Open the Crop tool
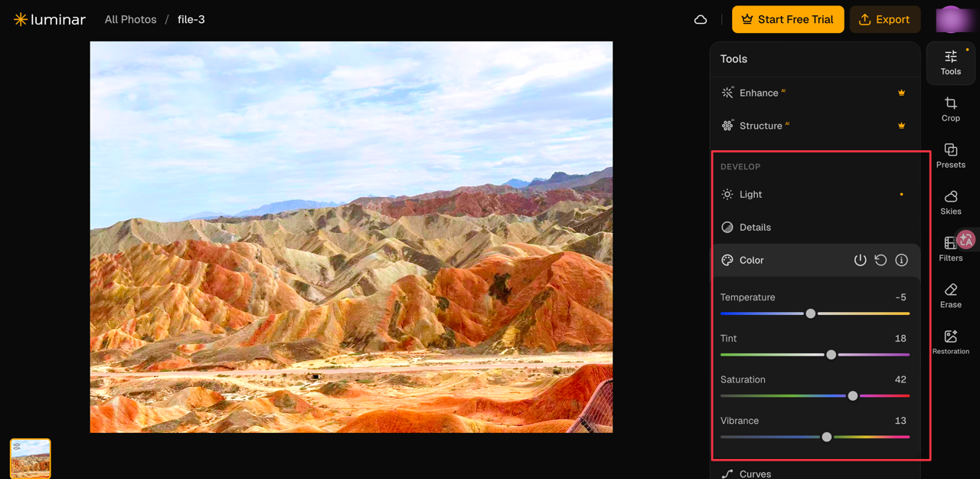980x479 pixels. coord(951,110)
